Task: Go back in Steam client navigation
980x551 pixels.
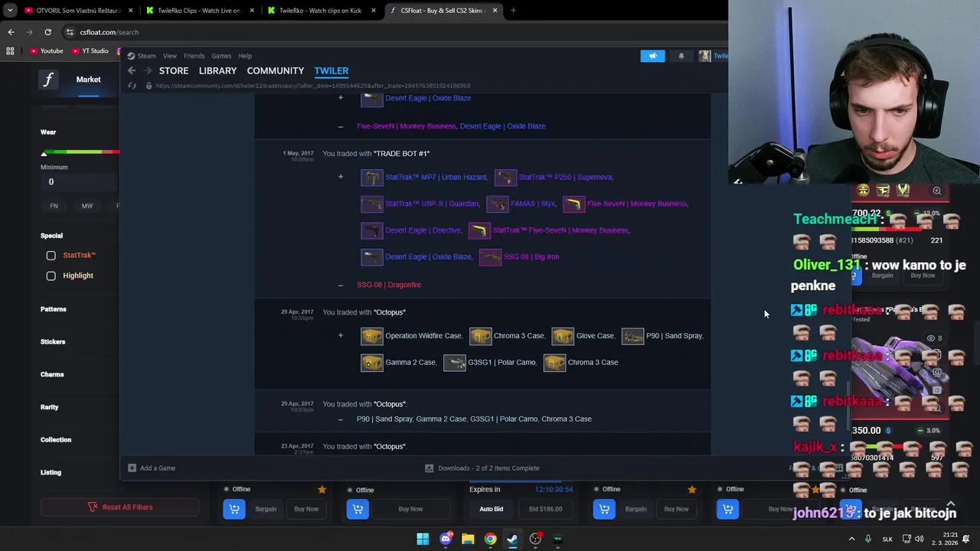Action: (132, 70)
